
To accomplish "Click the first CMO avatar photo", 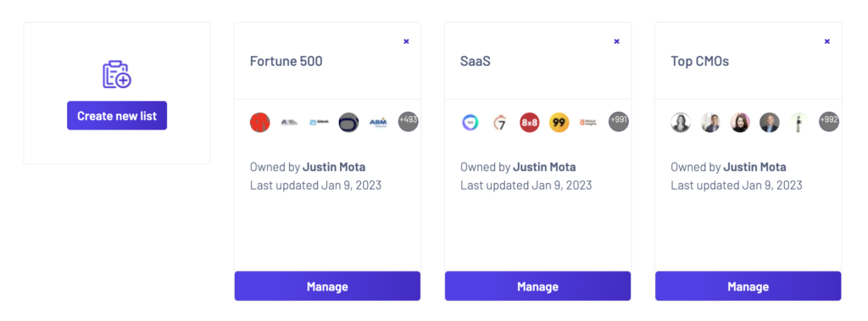I will point(681,122).
